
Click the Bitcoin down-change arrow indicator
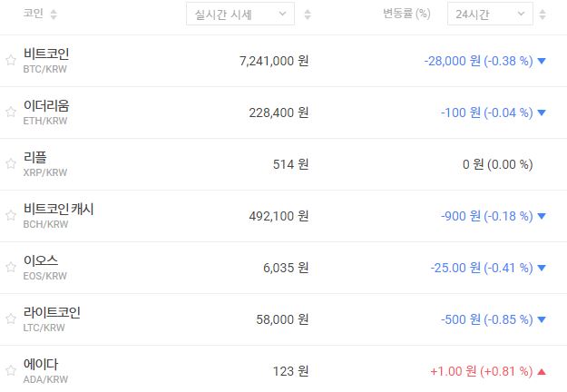(x=542, y=61)
